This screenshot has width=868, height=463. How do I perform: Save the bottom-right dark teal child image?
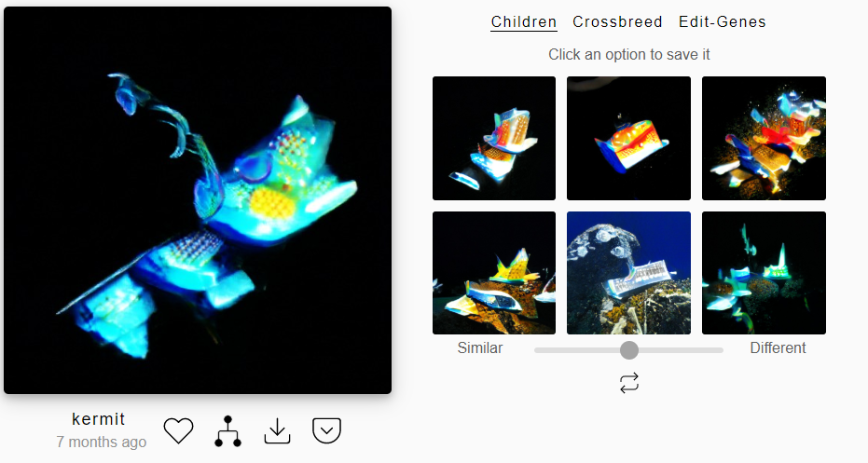pyautogui.click(x=764, y=273)
